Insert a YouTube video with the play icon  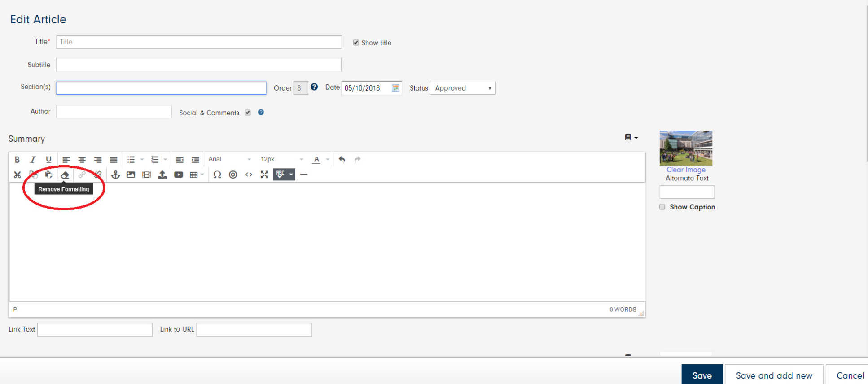coord(178,175)
